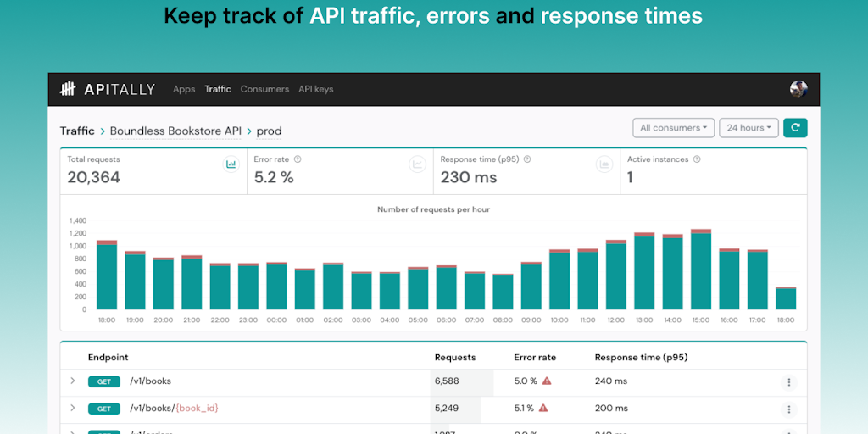Show the Error rate chart icon

coord(417,164)
